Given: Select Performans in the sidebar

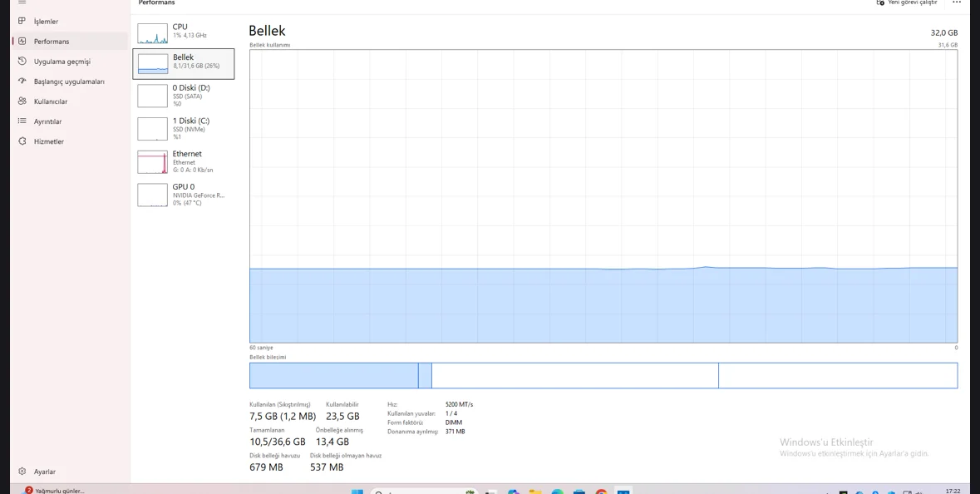Looking at the screenshot, I should 69,42.
